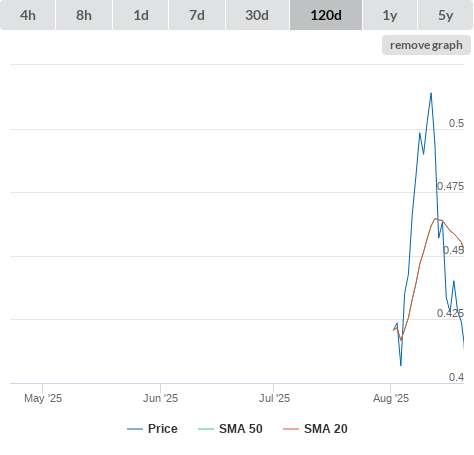Click the green SMA 50 line marker
The height and width of the screenshot is (455, 474).
click(206, 429)
